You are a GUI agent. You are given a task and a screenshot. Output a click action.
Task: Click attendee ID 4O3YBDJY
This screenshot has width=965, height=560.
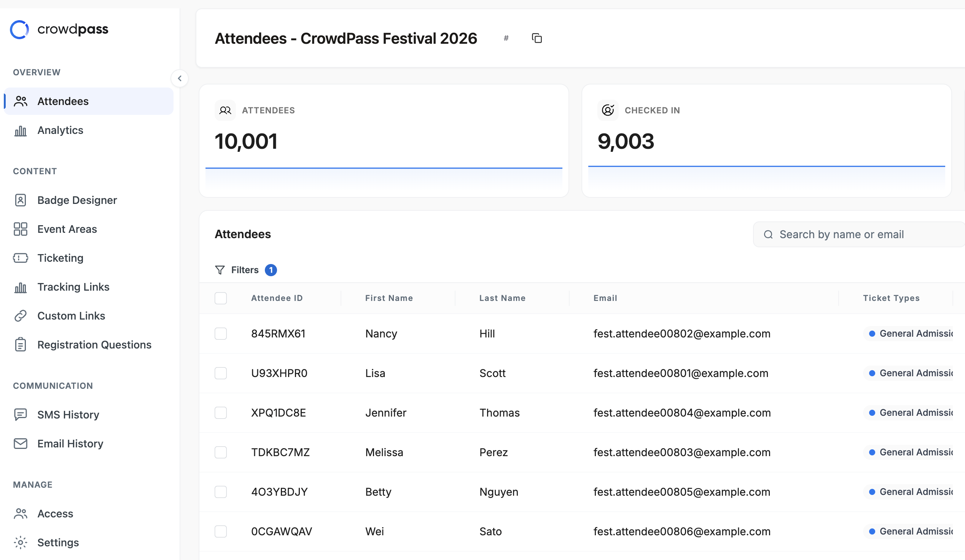[x=280, y=492]
